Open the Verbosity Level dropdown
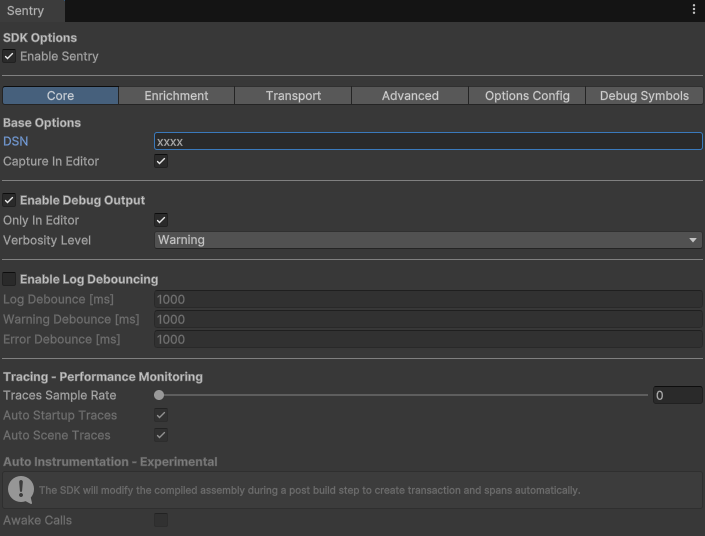This screenshot has height=536, width=705. coord(428,240)
